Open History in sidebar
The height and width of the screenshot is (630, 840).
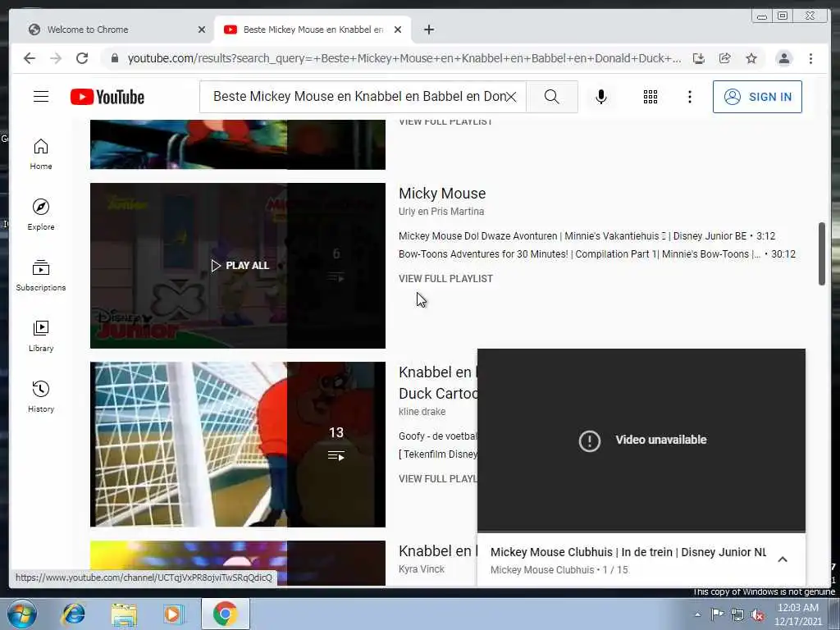(41, 396)
